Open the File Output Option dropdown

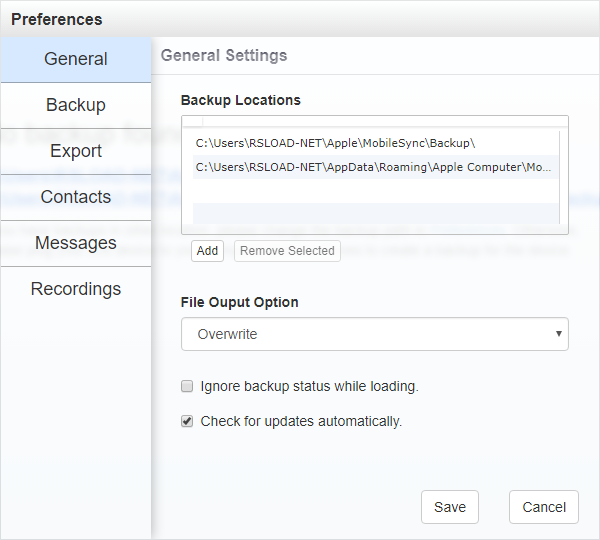(374, 334)
